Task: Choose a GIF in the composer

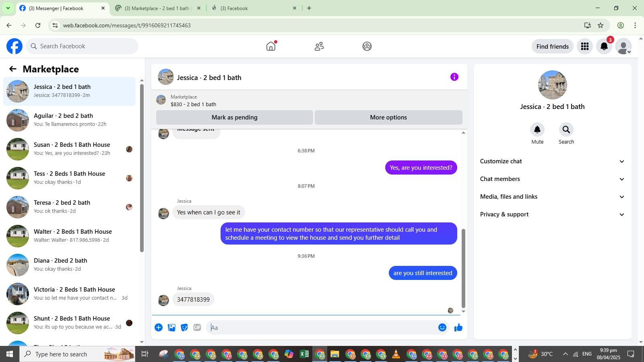Action: (197, 327)
